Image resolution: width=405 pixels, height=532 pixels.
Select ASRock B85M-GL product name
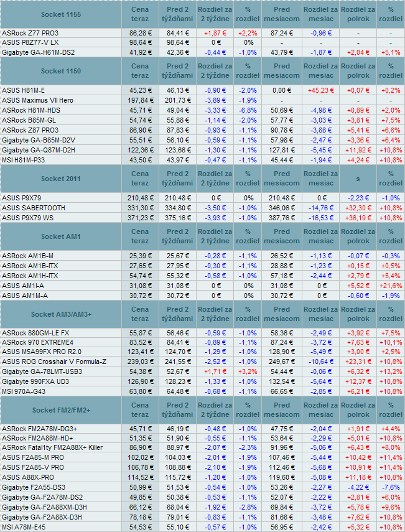point(29,120)
